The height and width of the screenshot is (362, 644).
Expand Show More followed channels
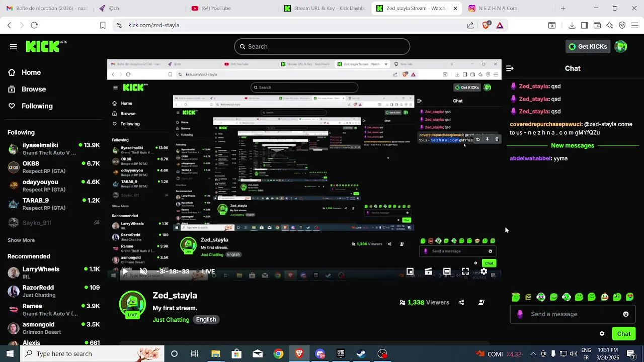[21, 240]
